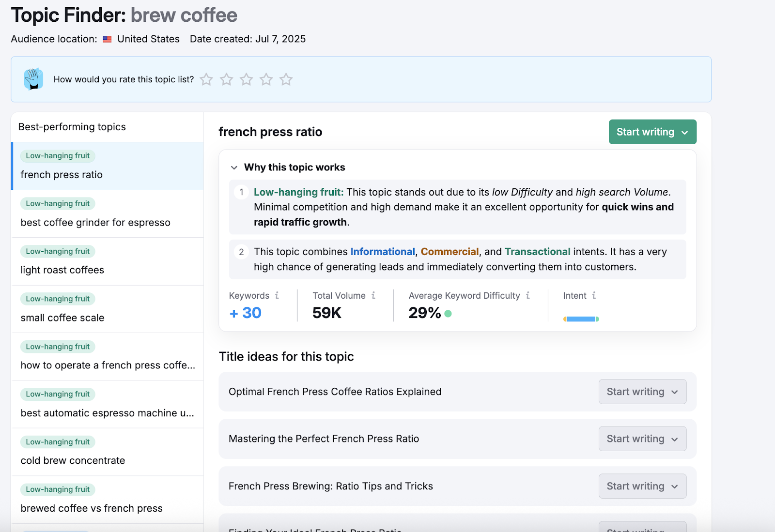Click the Intent distribution color bar
The image size is (775, 532).
[x=581, y=319]
